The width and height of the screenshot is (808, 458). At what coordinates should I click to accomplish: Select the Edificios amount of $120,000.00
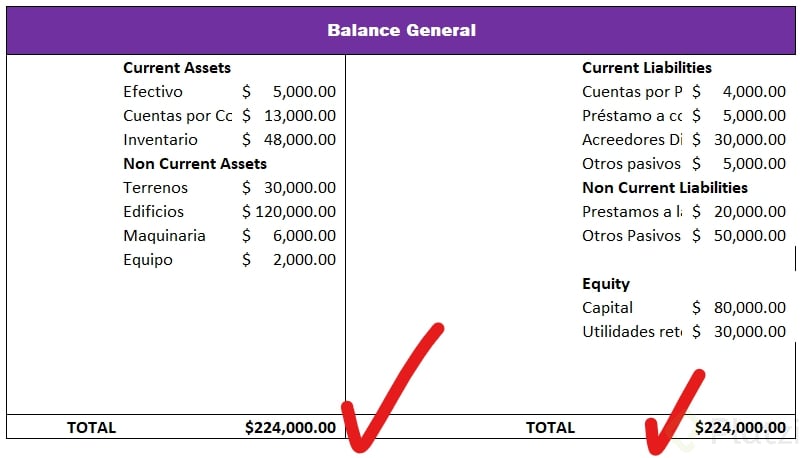tap(289, 212)
